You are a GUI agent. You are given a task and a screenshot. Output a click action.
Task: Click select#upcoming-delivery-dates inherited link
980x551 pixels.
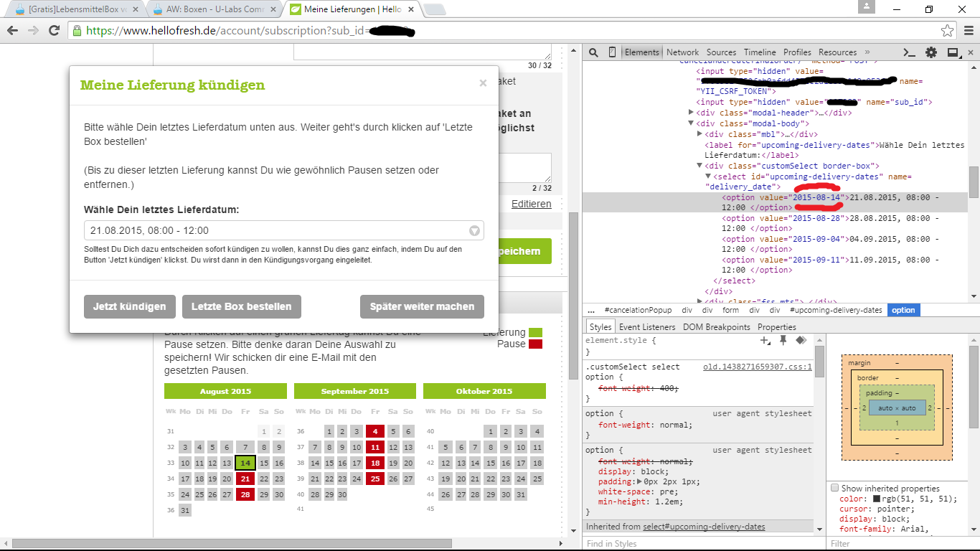pos(704,527)
